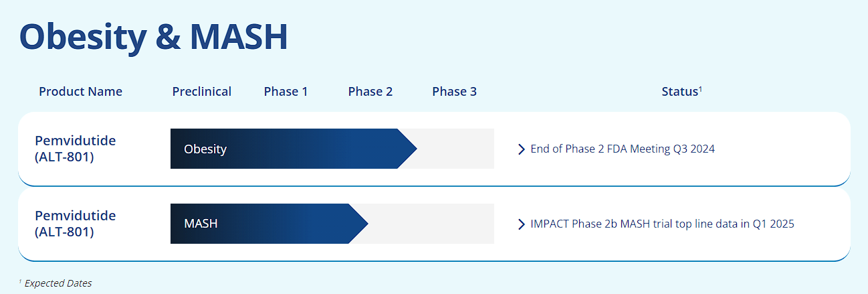868x294 pixels.
Task: Select the Preclinical column header
Action: pyautogui.click(x=201, y=92)
